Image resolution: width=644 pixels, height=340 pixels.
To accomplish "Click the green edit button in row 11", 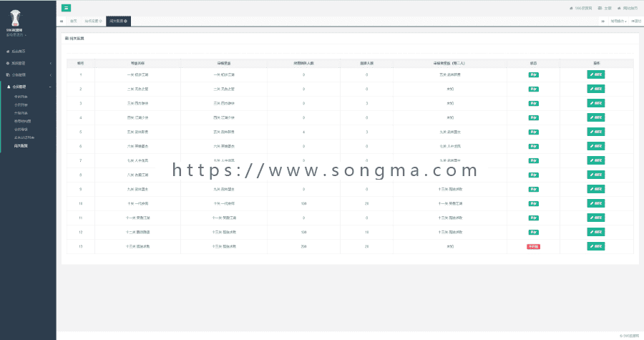I will (x=596, y=218).
